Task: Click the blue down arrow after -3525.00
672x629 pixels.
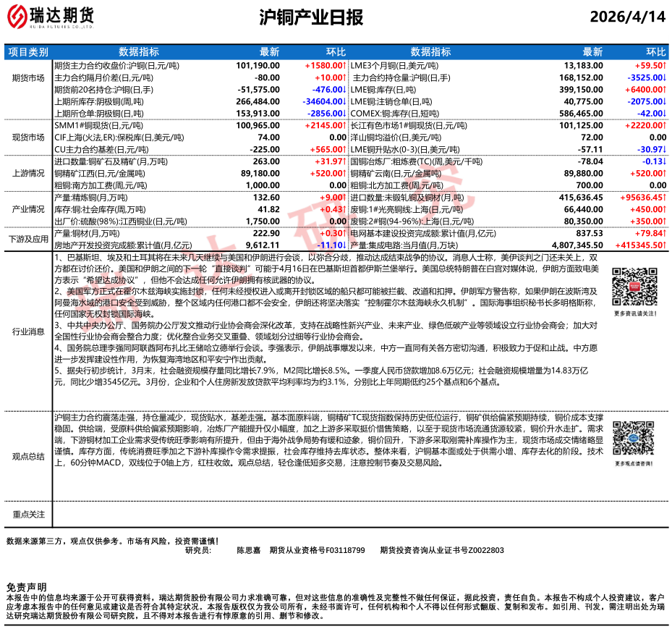Action: pos(664,77)
